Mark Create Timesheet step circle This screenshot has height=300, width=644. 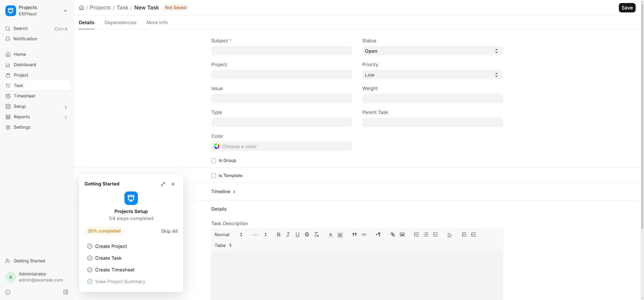coord(90,270)
